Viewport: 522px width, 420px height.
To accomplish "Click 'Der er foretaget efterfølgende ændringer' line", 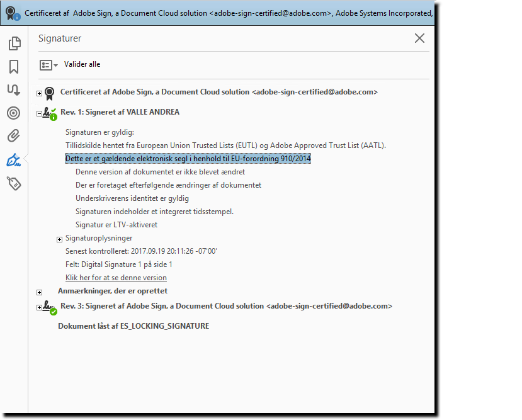I will (168, 185).
